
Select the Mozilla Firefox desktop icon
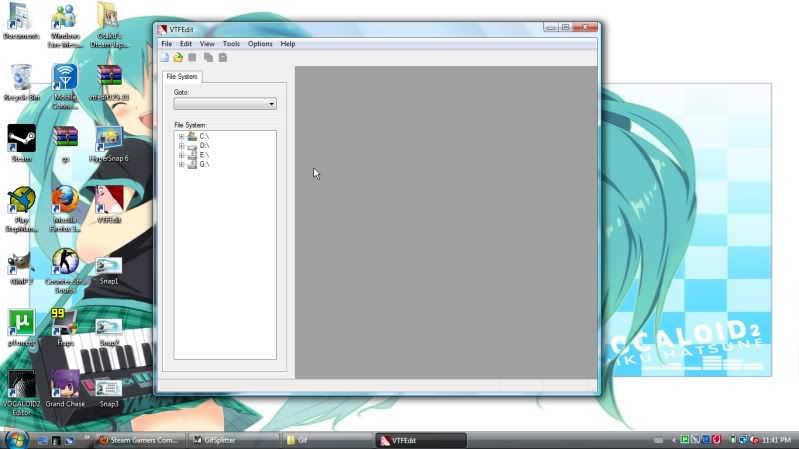(x=65, y=200)
